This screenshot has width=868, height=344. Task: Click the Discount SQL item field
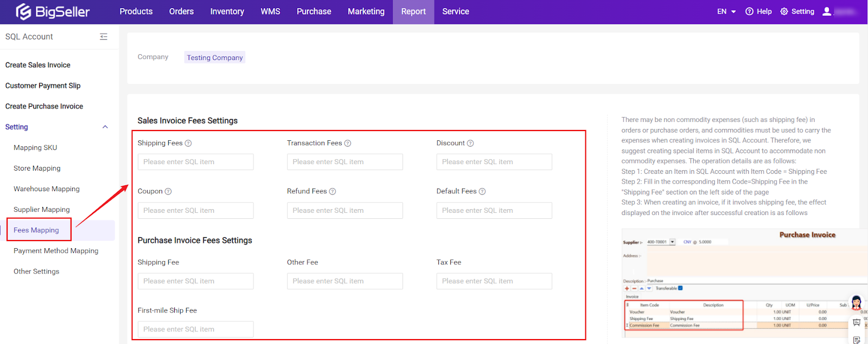[494, 162]
